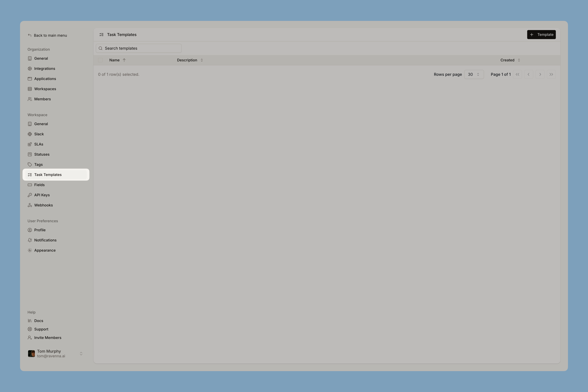Click the Tags icon in the sidebar
The width and height of the screenshot is (588, 392).
tap(30, 165)
